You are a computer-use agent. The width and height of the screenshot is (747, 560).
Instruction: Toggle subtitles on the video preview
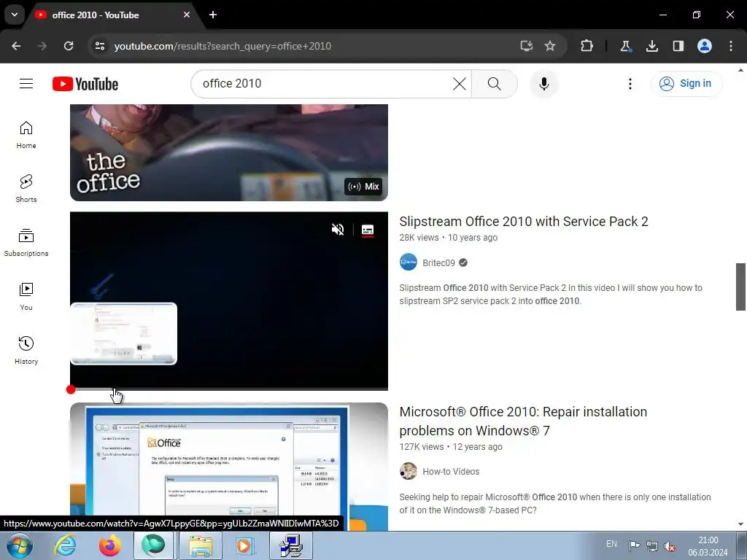[x=368, y=230]
